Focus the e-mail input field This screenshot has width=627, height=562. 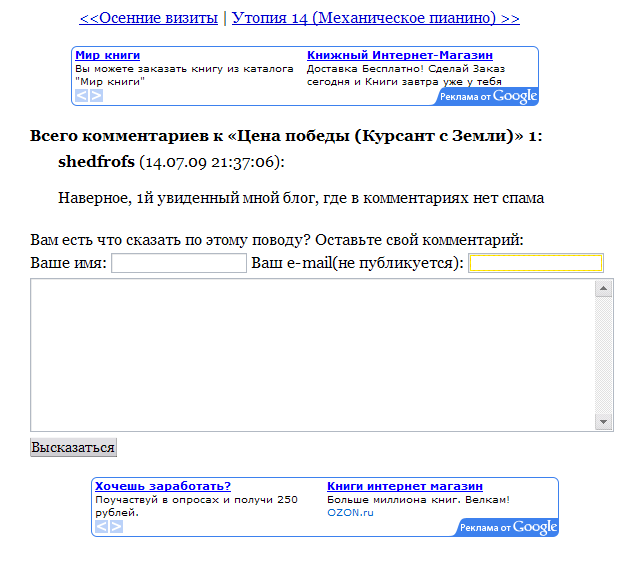point(536,263)
